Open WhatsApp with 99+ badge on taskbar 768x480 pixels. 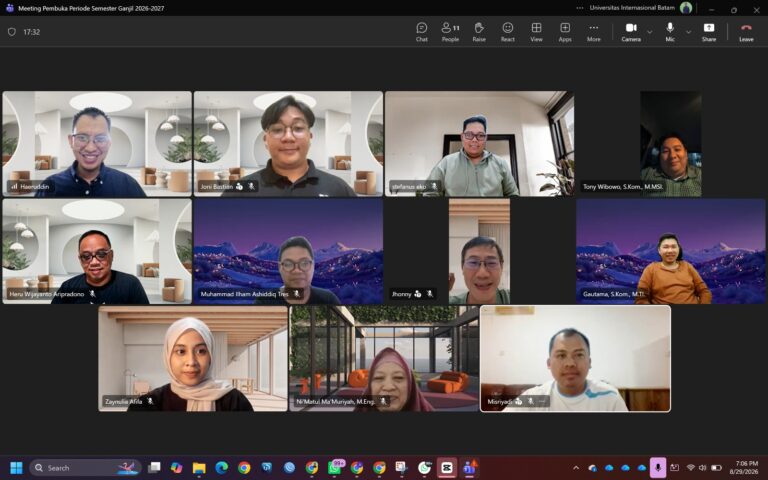pyautogui.click(x=335, y=468)
